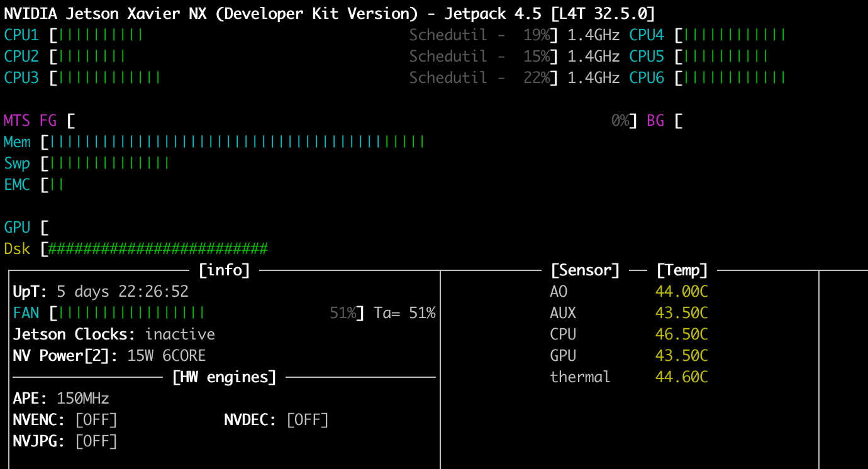Click the Dsk hash-mark disk usage bar
Viewport: 868px width, 469px height.
159,249
